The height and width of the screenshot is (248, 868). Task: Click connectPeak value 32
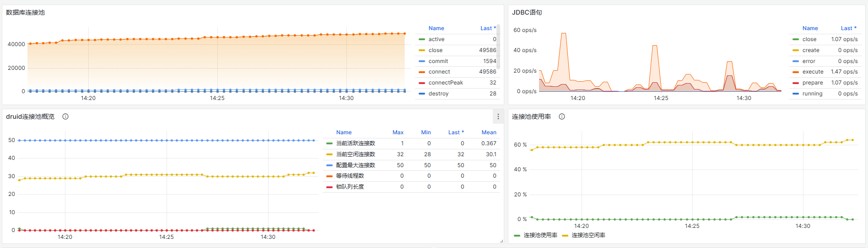pyautogui.click(x=493, y=83)
